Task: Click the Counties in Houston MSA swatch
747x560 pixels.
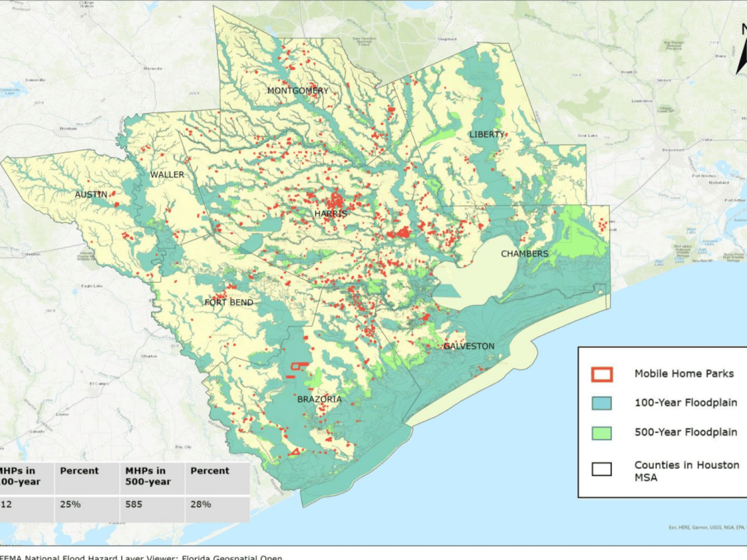Action: [x=602, y=469]
